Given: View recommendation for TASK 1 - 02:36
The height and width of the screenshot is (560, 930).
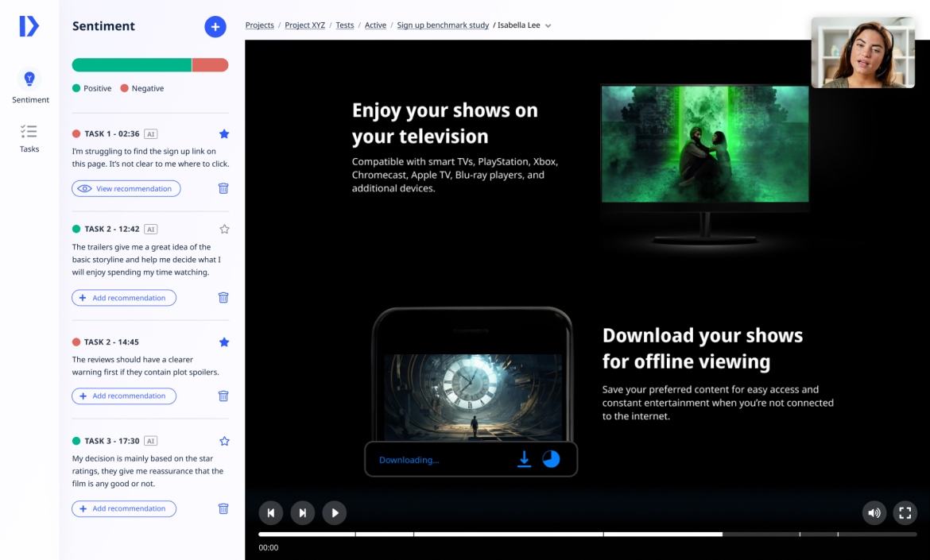Looking at the screenshot, I should pyautogui.click(x=126, y=188).
